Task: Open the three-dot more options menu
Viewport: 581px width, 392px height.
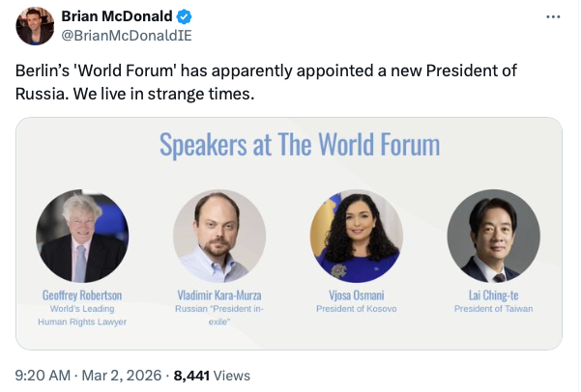Action: [552, 17]
